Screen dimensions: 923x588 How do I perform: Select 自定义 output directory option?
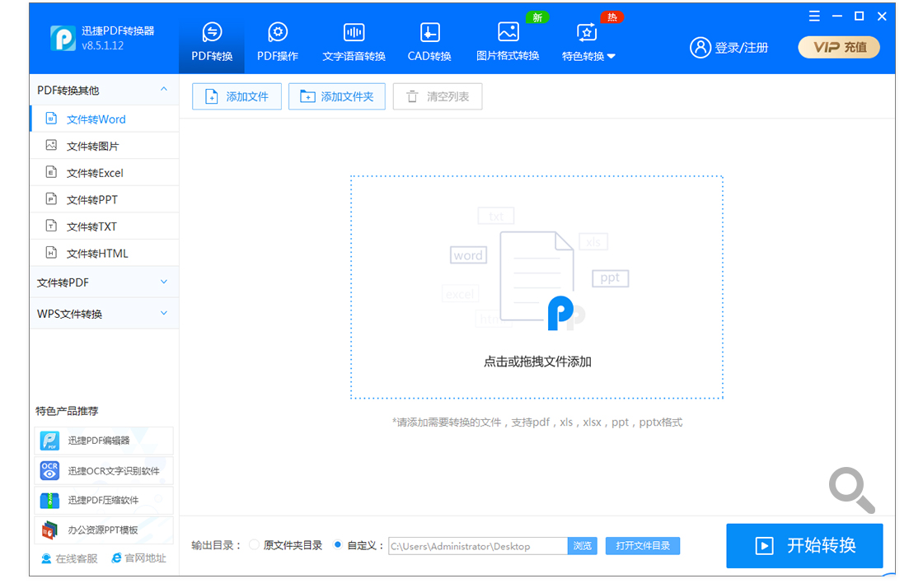point(359,545)
